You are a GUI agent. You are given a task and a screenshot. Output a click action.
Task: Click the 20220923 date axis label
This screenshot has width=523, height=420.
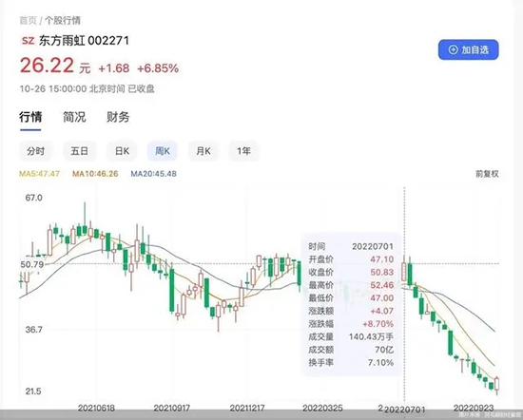474,408
